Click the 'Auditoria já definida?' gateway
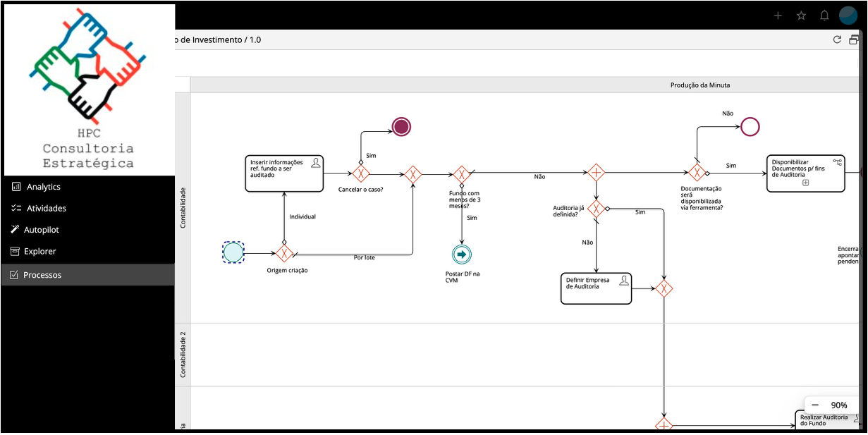The width and height of the screenshot is (868, 435). (x=596, y=209)
